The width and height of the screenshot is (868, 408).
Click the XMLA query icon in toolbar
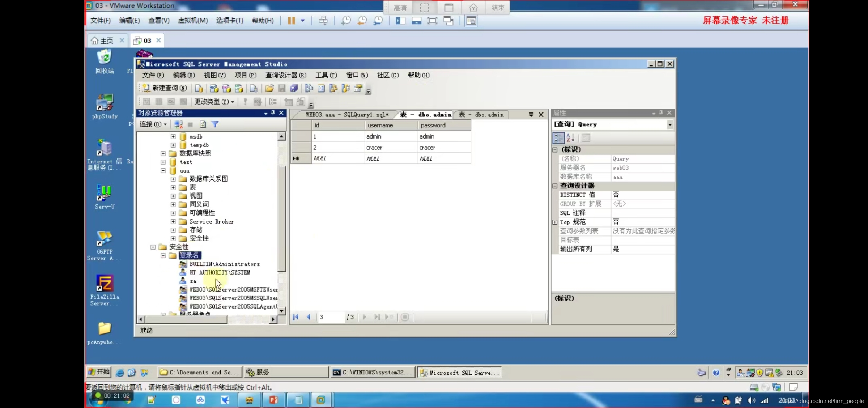click(239, 88)
